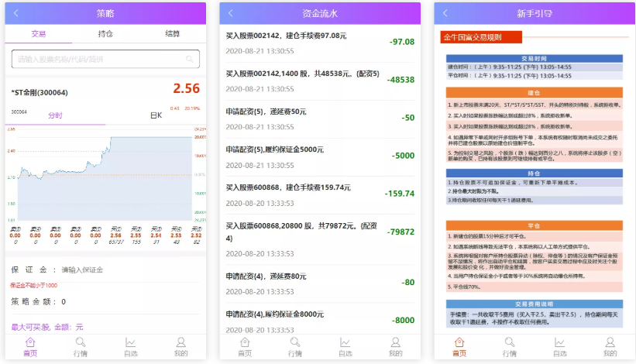This screenshot has width=636, height=364.
Task: Tap 行情 icon in 新手引导 screen bottom bar
Action: pyautogui.click(x=510, y=345)
